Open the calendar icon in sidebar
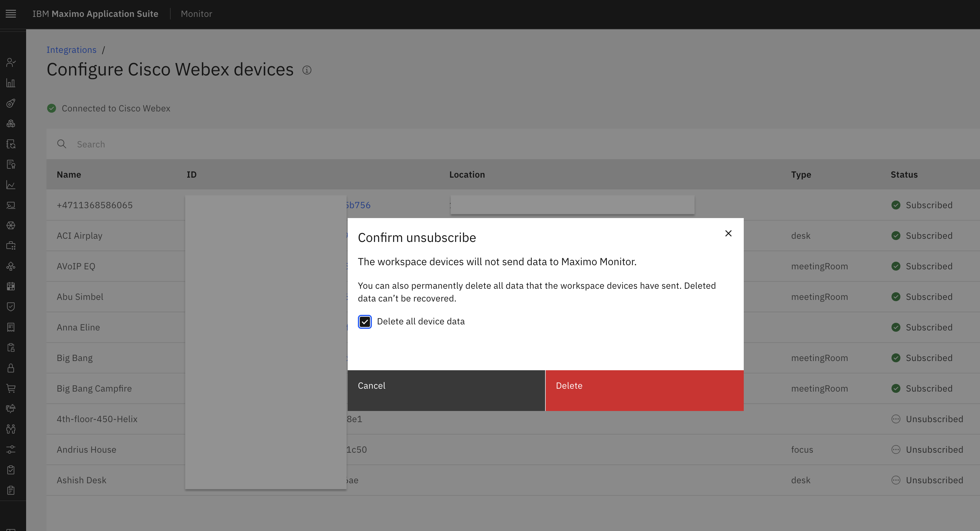Image resolution: width=980 pixels, height=531 pixels. 11,287
